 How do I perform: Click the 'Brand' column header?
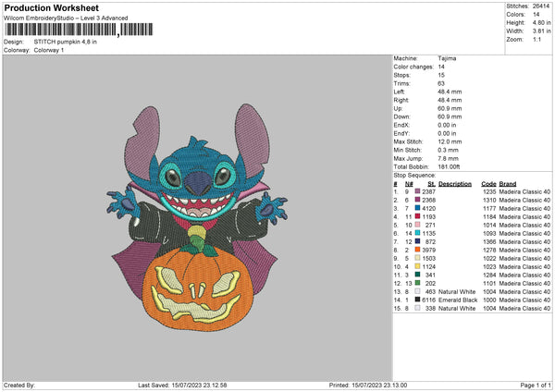click(x=508, y=184)
